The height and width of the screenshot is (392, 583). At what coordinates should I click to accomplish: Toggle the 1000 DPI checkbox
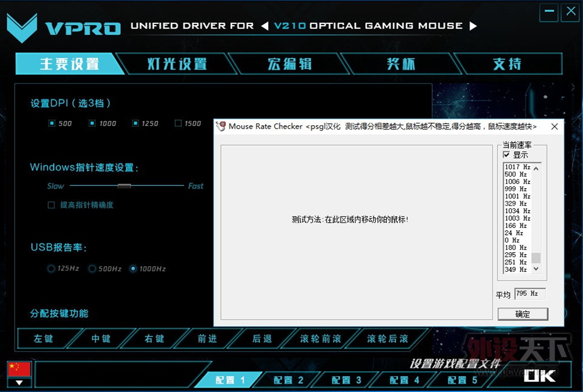(92, 123)
